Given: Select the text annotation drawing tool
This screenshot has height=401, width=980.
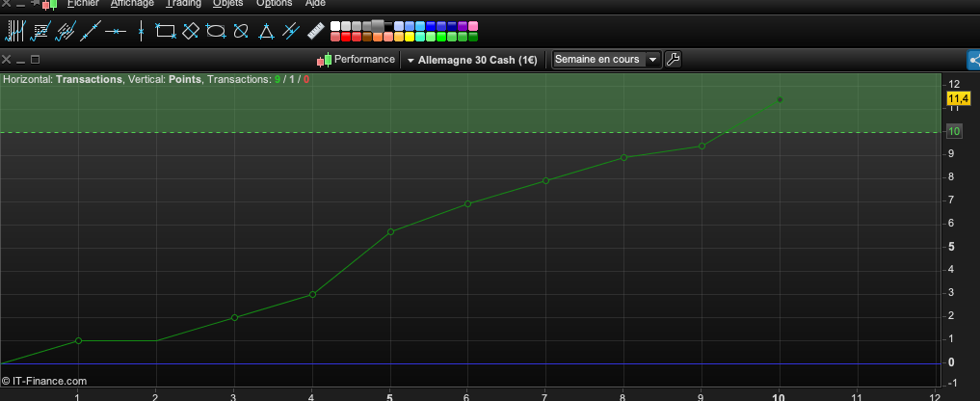Looking at the screenshot, I should [x=40, y=30].
